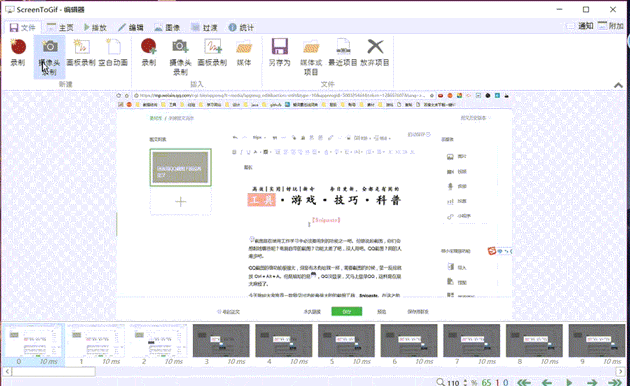The image size is (630, 386).
Task: Click the total frame count 65
Action: [x=486, y=382]
